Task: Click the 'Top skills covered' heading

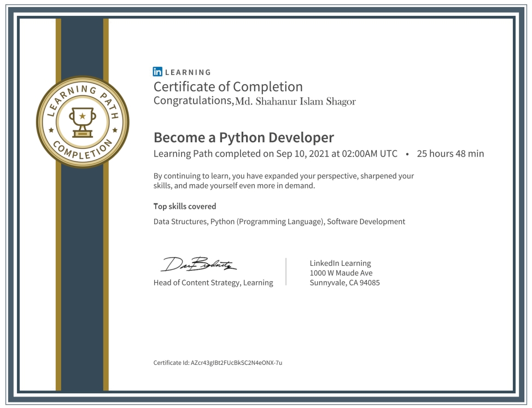Action: (184, 206)
